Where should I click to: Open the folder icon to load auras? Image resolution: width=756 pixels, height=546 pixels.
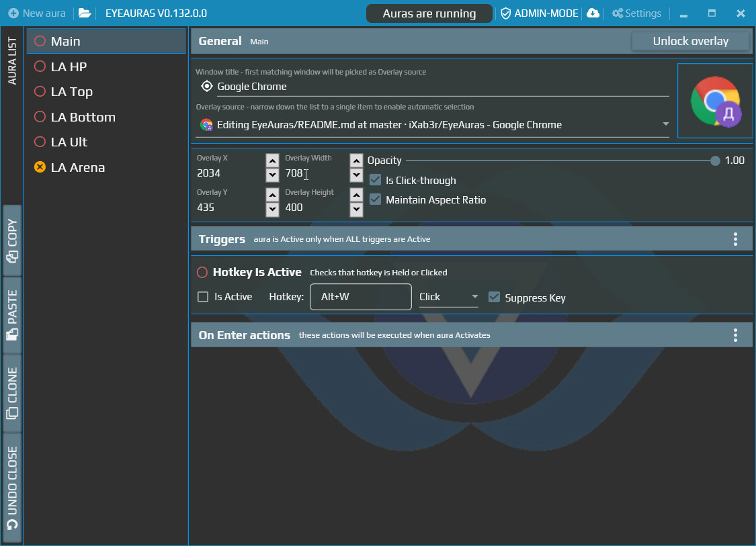tap(85, 13)
